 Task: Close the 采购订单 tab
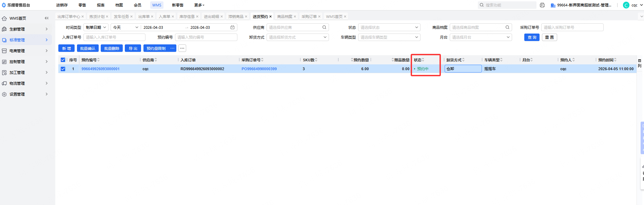point(319,17)
